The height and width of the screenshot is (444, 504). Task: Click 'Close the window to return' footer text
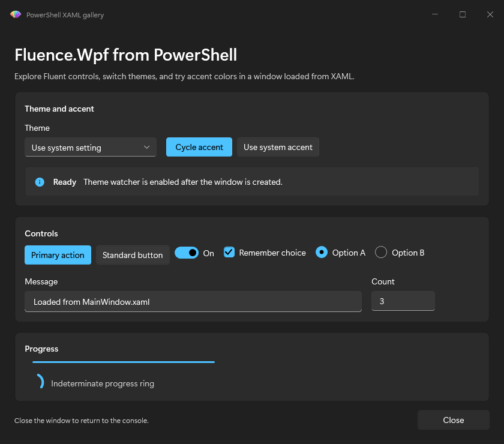82,421
